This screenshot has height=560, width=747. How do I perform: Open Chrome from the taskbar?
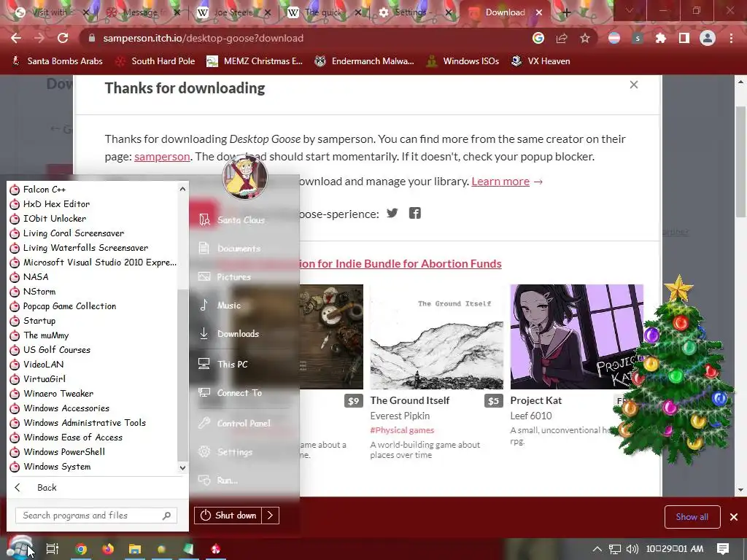(x=82, y=549)
